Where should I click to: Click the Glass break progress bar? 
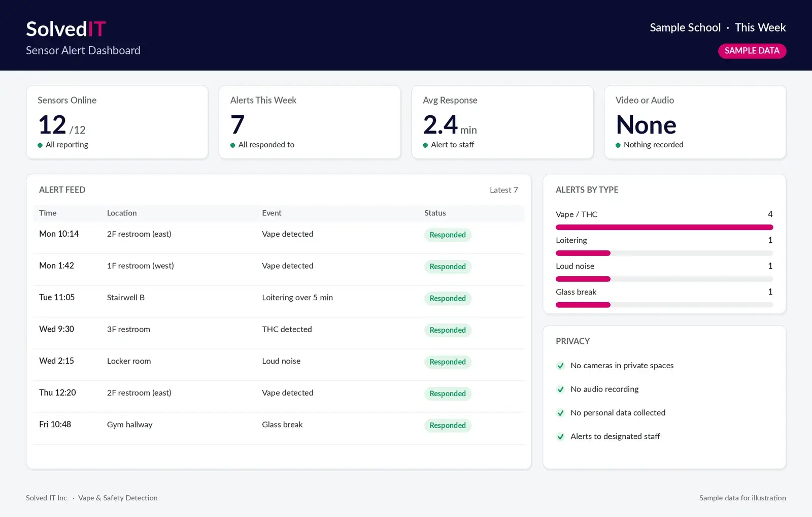(664, 305)
